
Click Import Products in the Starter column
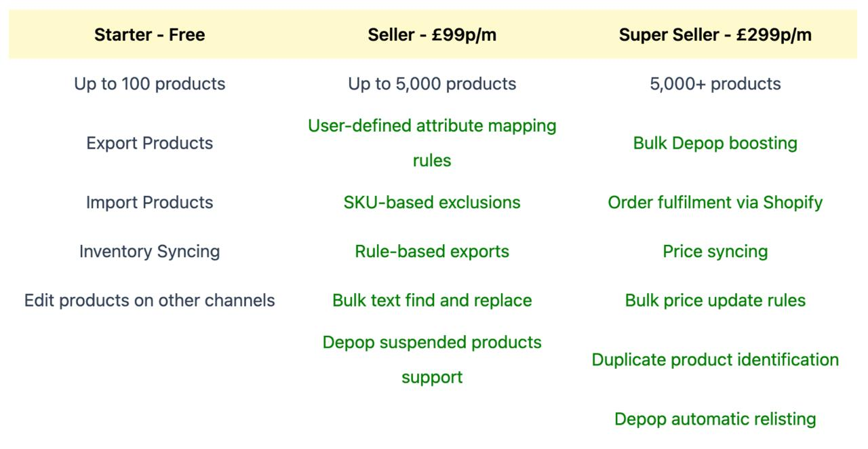point(149,202)
